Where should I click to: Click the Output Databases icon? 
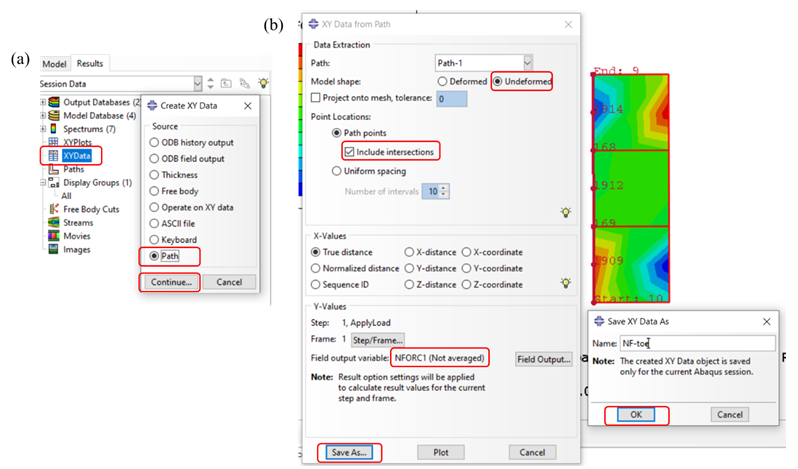[x=53, y=102]
